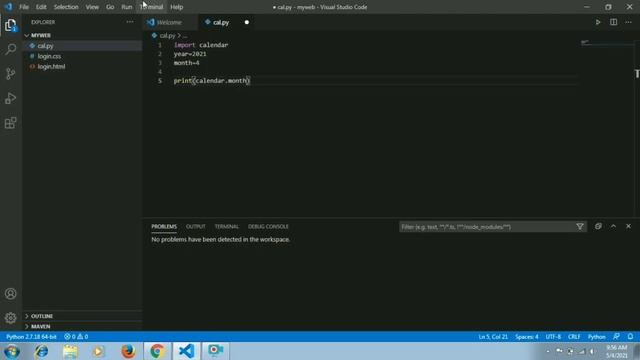Open the Terminal menu
Image resolution: width=640 pixels, height=360 pixels.
coord(151,7)
